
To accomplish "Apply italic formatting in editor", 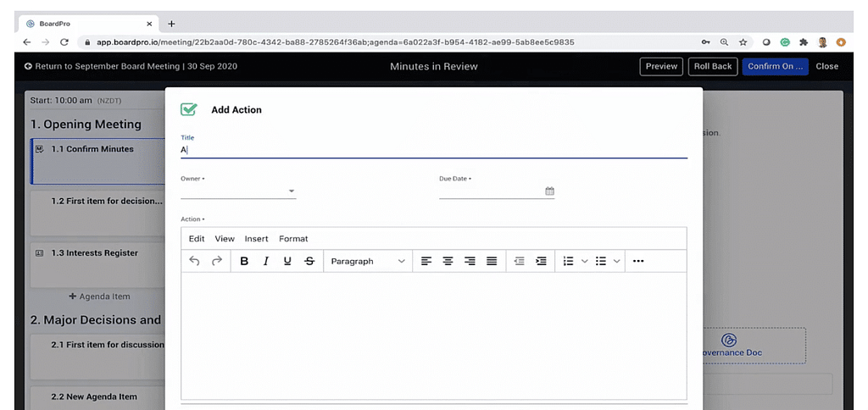I will tap(265, 262).
